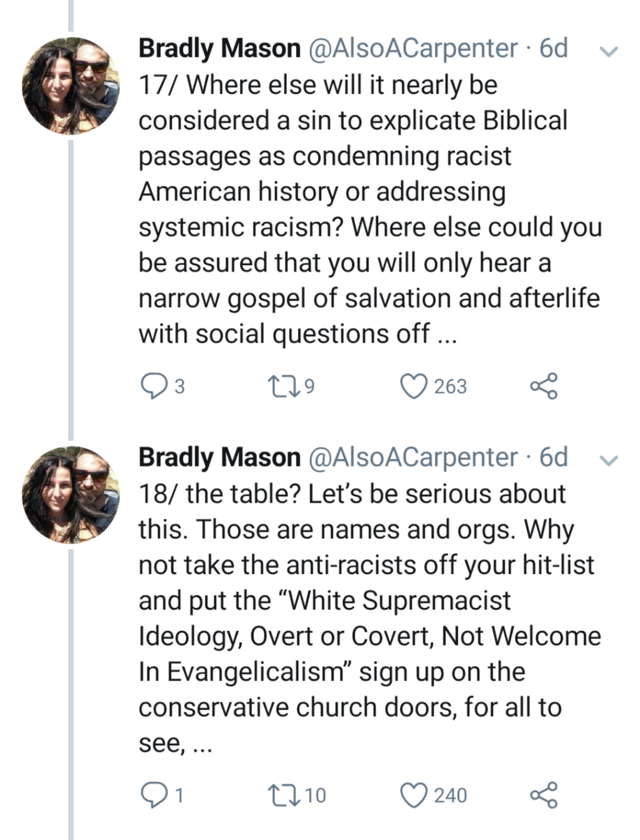Screen dimensions: 640x840
Task: Like the tweet with 240 likes
Action: [x=413, y=795]
